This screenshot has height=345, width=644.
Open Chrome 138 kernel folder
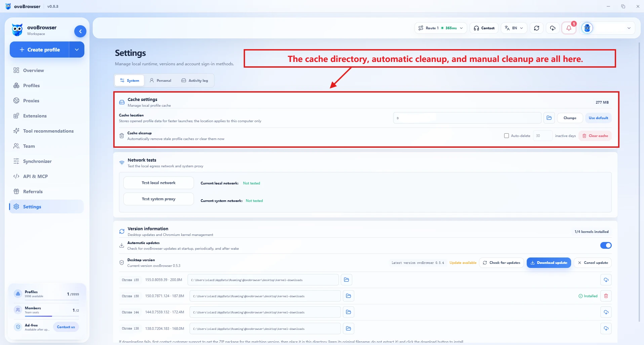349,329
